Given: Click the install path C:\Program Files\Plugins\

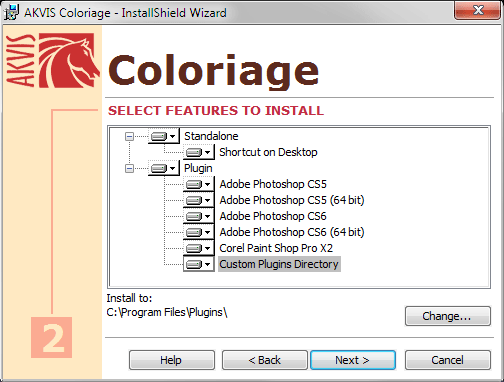Looking at the screenshot, I should pos(167,312).
